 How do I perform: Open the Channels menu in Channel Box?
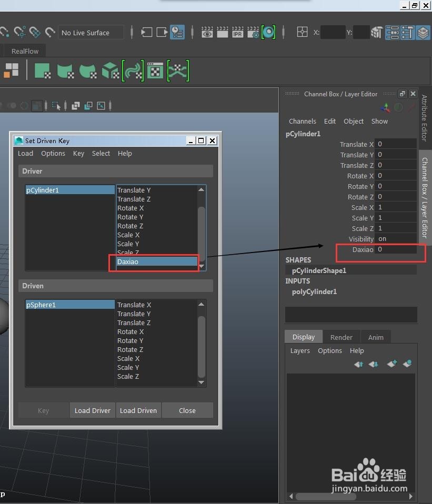point(302,121)
